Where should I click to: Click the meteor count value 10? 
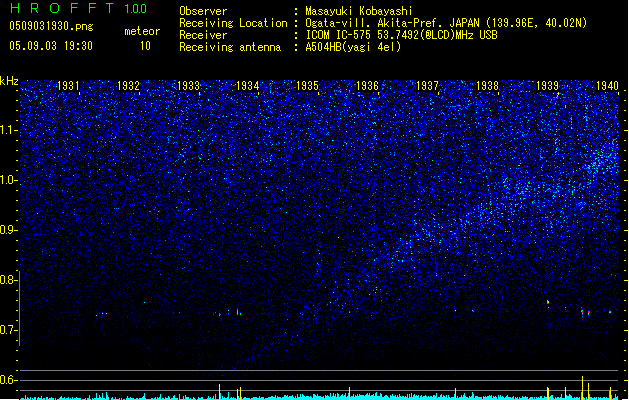(145, 46)
